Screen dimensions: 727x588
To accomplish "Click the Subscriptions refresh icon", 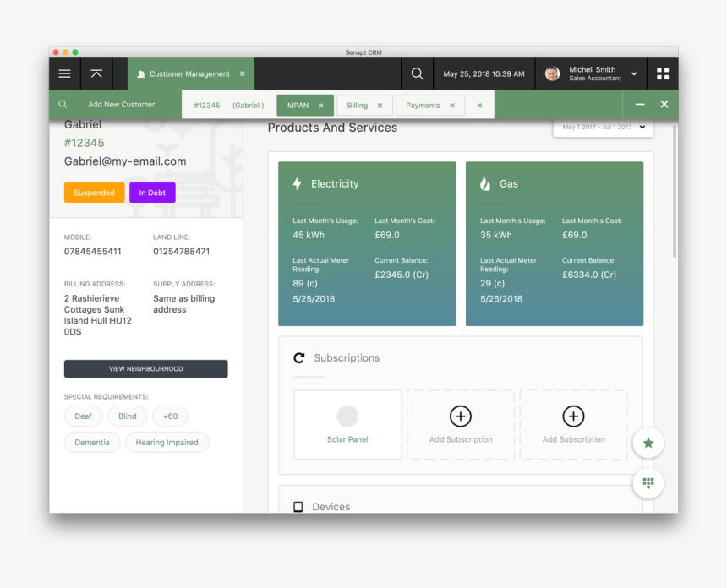I will [298, 358].
